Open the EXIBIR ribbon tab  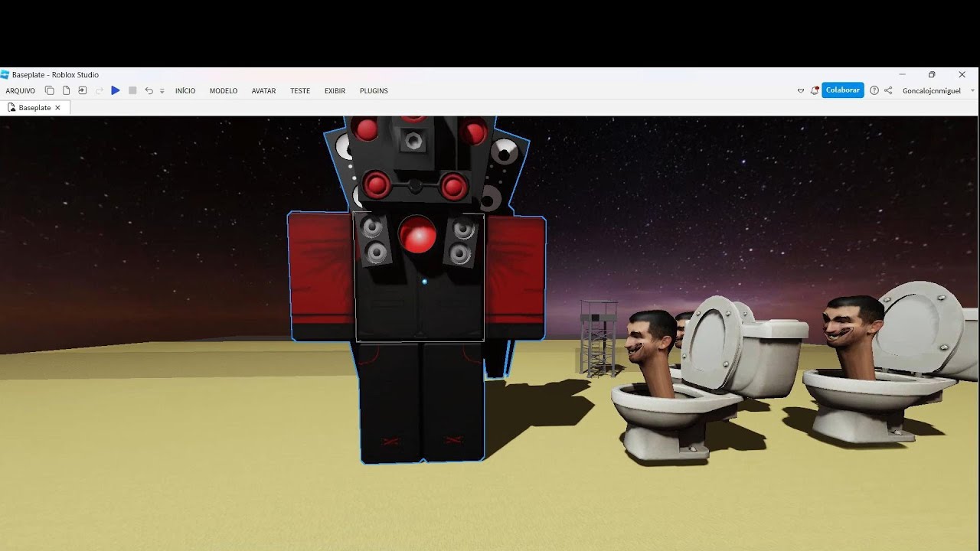tap(335, 90)
